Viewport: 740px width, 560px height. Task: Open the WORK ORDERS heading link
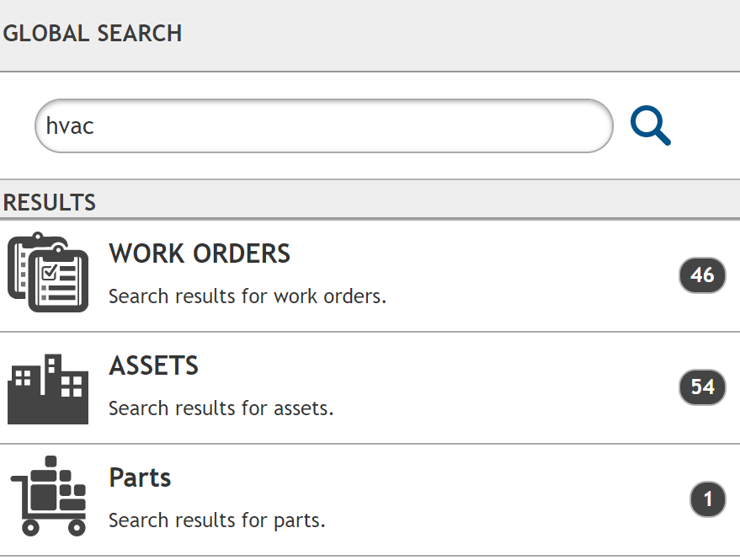point(200,253)
